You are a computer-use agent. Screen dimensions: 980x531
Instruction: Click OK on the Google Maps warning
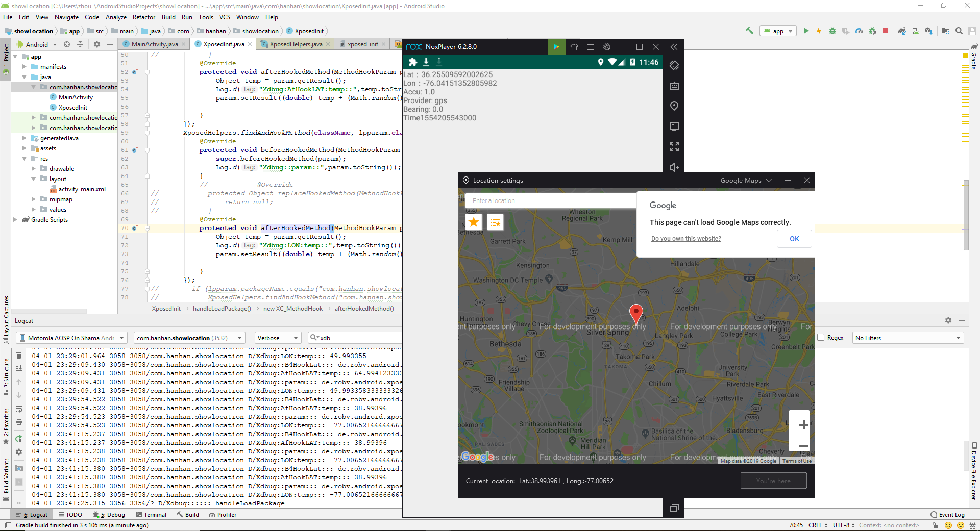coord(794,239)
